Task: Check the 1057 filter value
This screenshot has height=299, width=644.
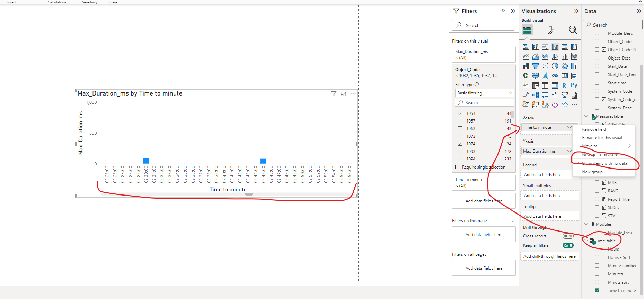Action: point(460,121)
